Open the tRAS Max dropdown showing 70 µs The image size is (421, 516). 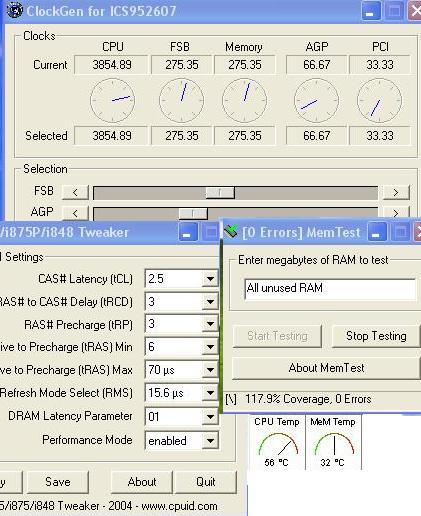click(x=210, y=370)
